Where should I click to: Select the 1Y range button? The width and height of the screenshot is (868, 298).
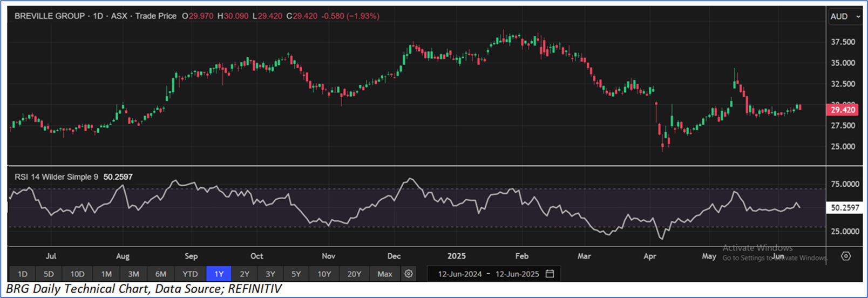(219, 274)
